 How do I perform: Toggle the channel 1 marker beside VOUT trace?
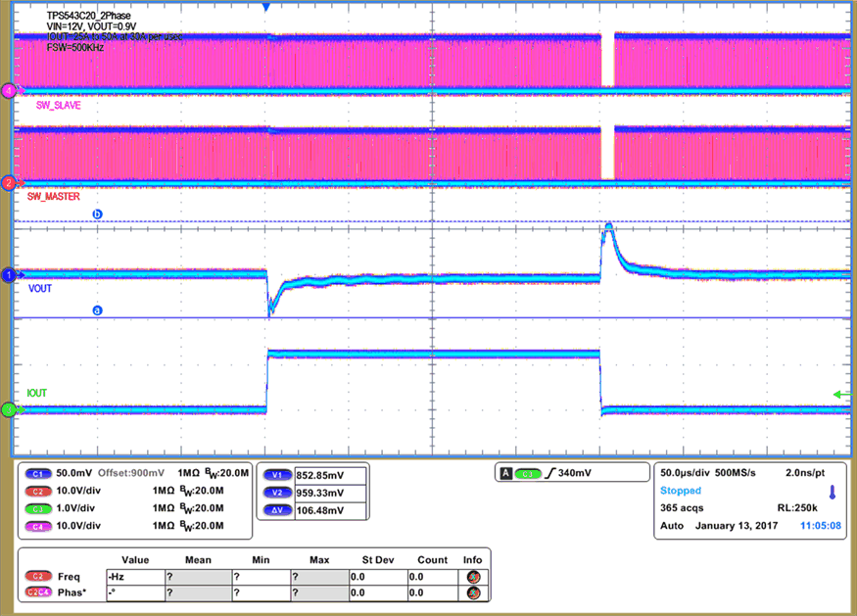8,274
